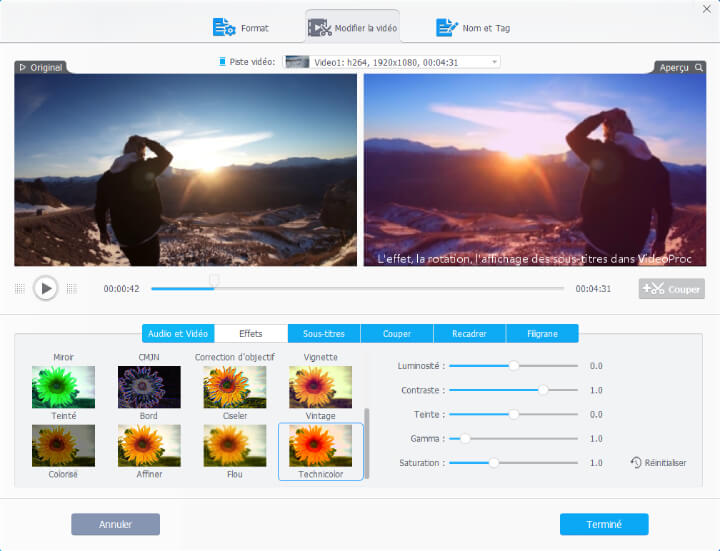Open the Couper tab
Image resolution: width=720 pixels, height=551 pixels.
point(397,333)
